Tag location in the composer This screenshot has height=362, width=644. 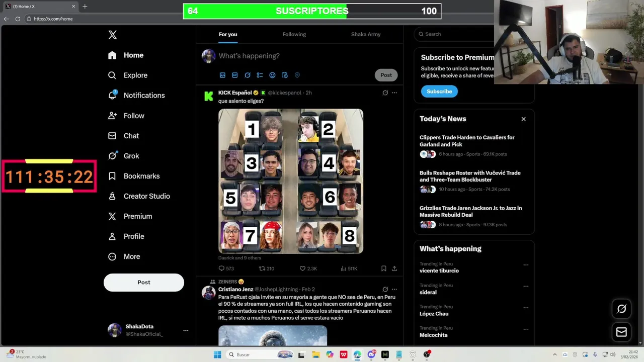tap(297, 75)
